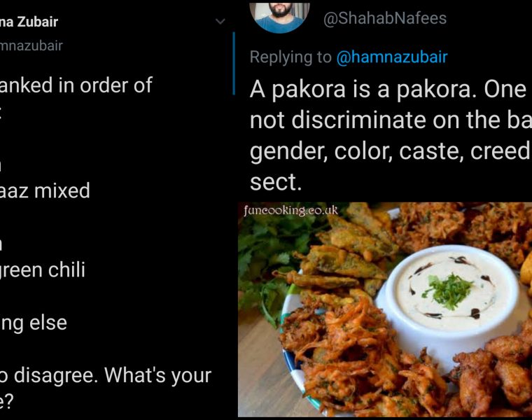Click the word "sect." in the reply
The width and height of the screenshot is (532, 420).
coord(275,182)
